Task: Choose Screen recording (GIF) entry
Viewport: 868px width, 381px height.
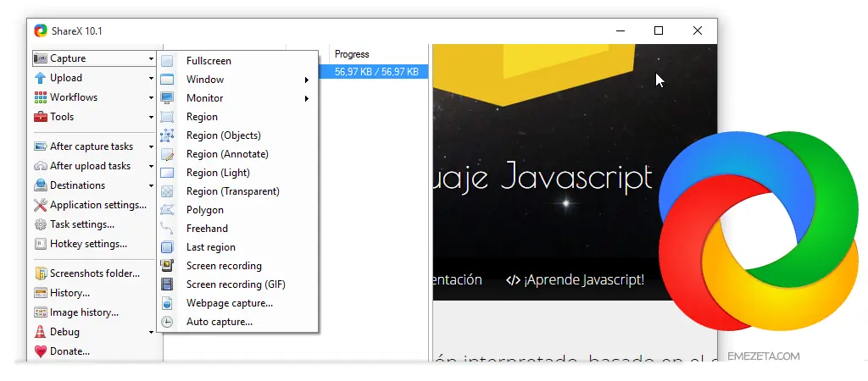Action: tap(237, 284)
